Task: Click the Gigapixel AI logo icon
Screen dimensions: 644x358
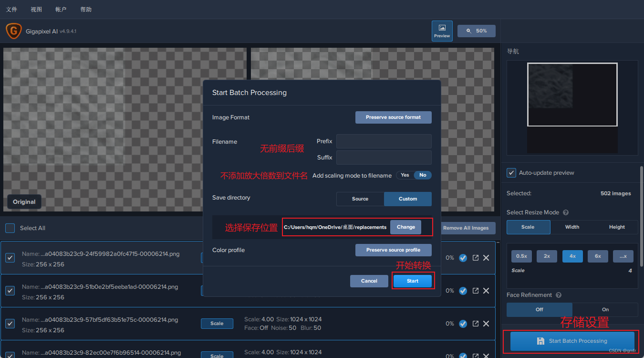Action: 13,31
